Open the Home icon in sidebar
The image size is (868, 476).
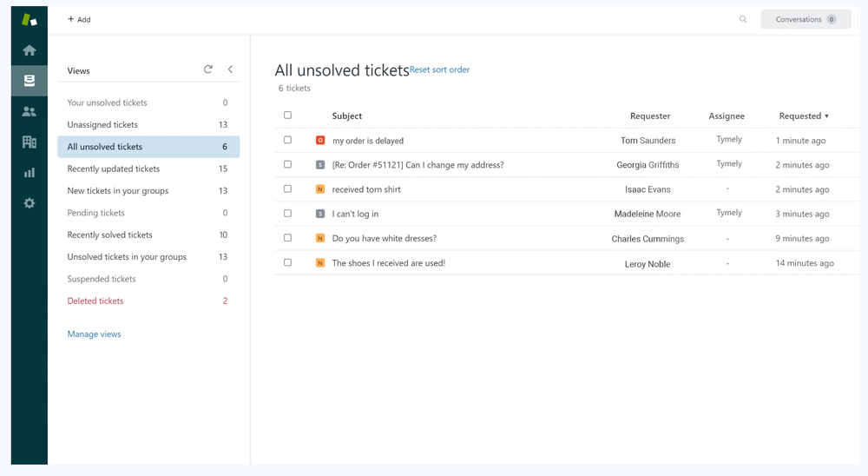[30, 50]
